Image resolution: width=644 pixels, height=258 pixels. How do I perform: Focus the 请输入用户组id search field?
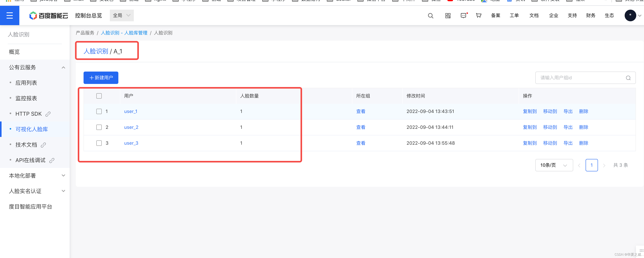click(585, 78)
